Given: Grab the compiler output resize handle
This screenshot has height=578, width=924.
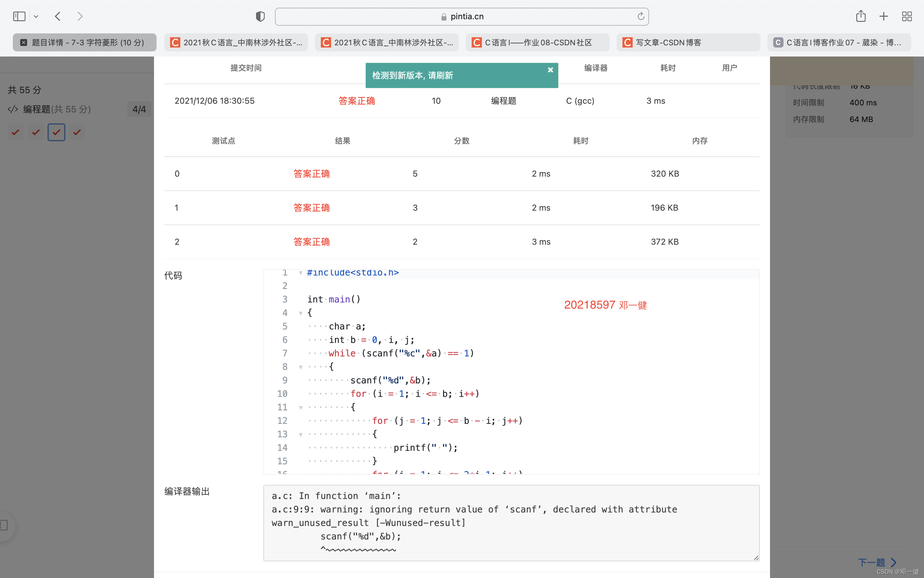Looking at the screenshot, I should click(x=756, y=558).
